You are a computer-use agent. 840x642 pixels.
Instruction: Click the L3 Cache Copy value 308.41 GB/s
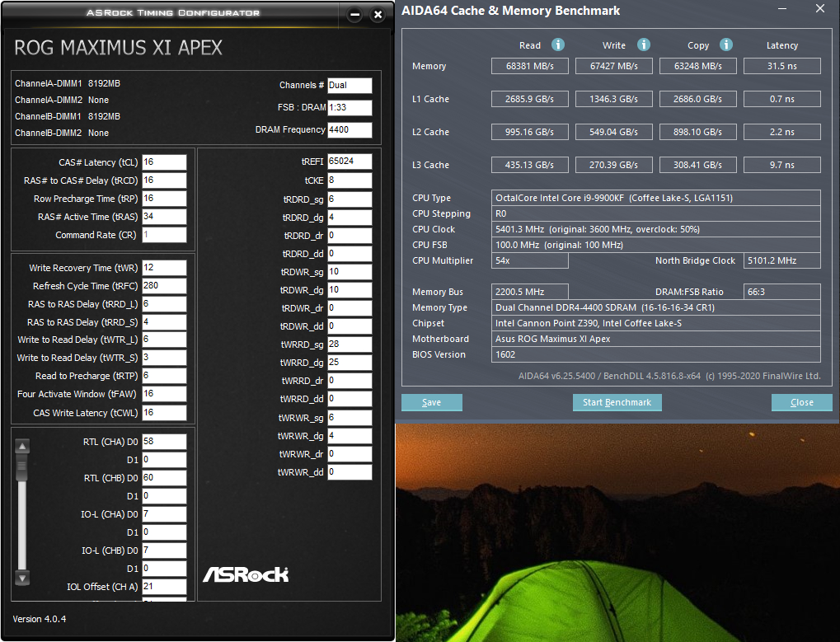point(697,165)
